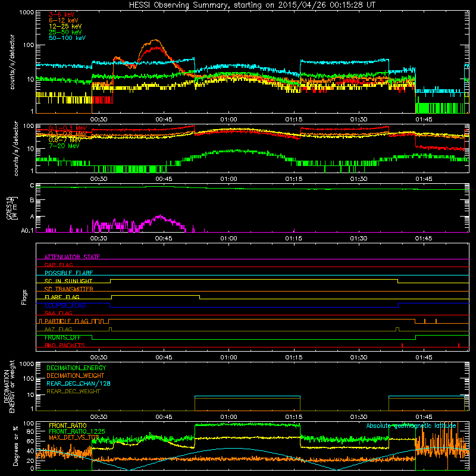This screenshot has height=476, width=476.
Task: Select the ECLIPSE_FLAG label
Action: pos(65,305)
